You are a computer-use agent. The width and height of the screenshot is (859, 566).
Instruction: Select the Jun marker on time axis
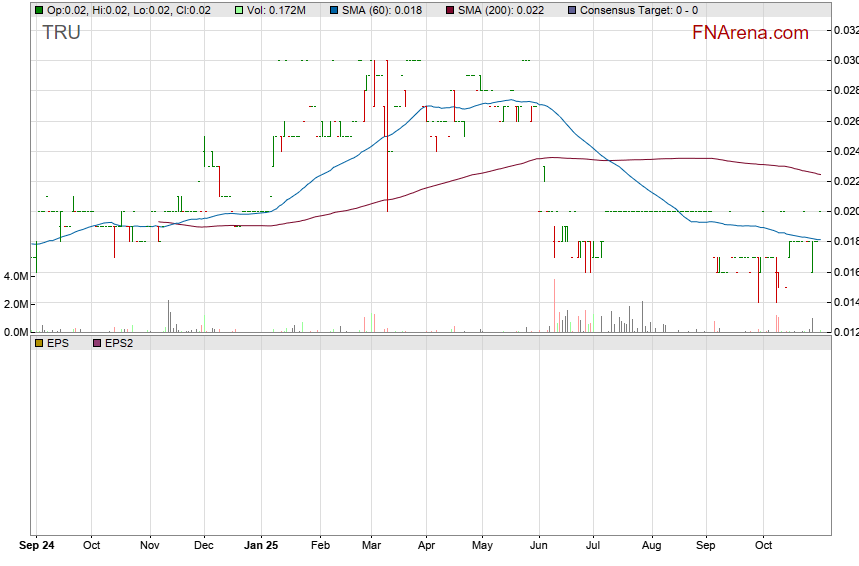[x=539, y=546]
